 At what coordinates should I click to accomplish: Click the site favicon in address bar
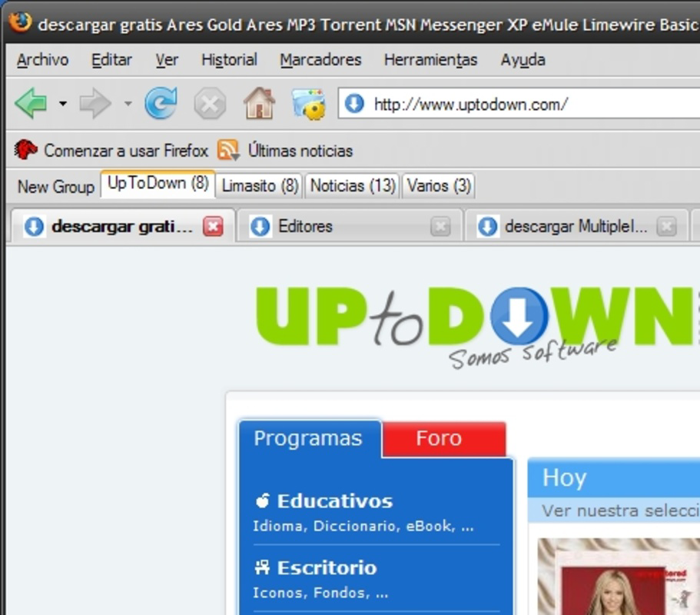point(354,104)
